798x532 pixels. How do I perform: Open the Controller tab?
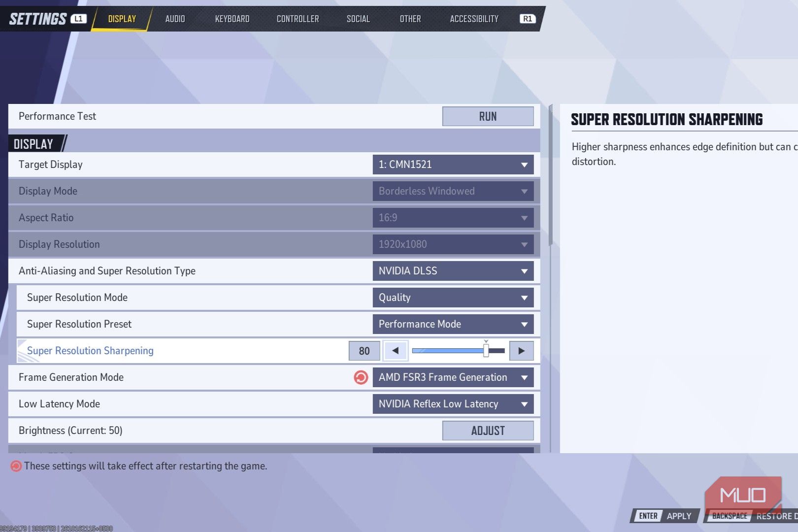pyautogui.click(x=298, y=19)
